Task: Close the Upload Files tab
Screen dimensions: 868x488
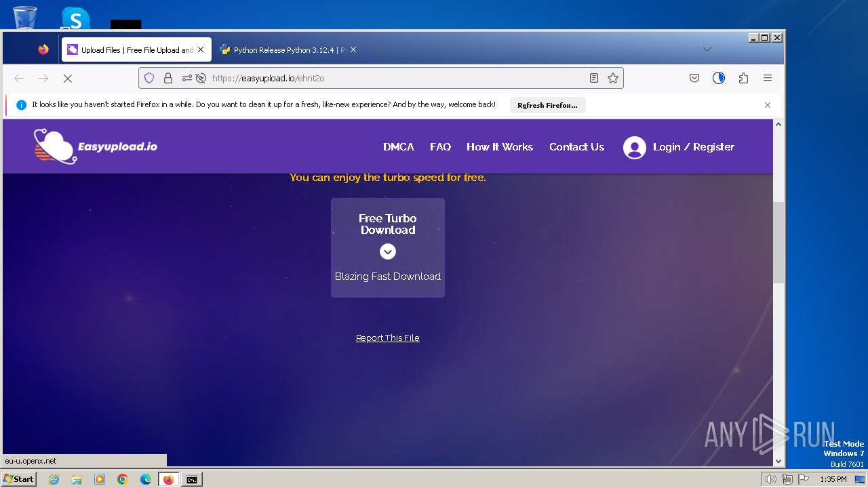Action: (201, 49)
